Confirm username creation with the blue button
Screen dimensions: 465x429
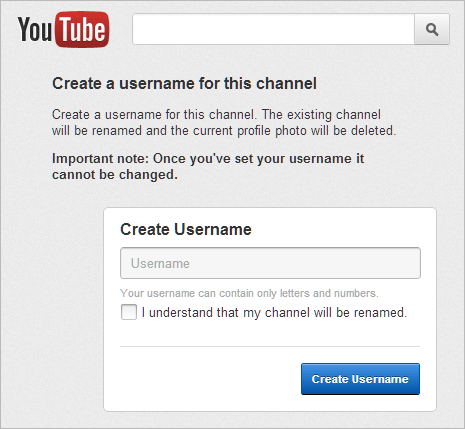click(360, 379)
